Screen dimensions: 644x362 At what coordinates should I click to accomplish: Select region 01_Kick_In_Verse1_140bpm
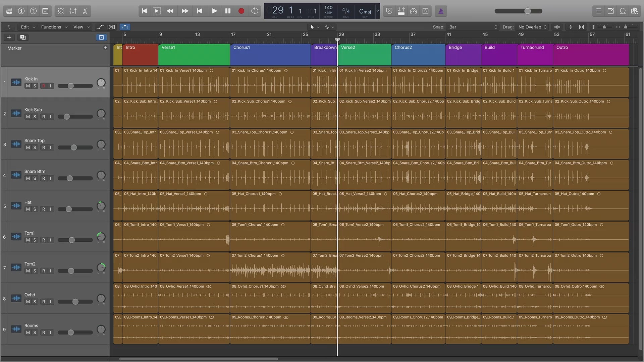point(194,82)
